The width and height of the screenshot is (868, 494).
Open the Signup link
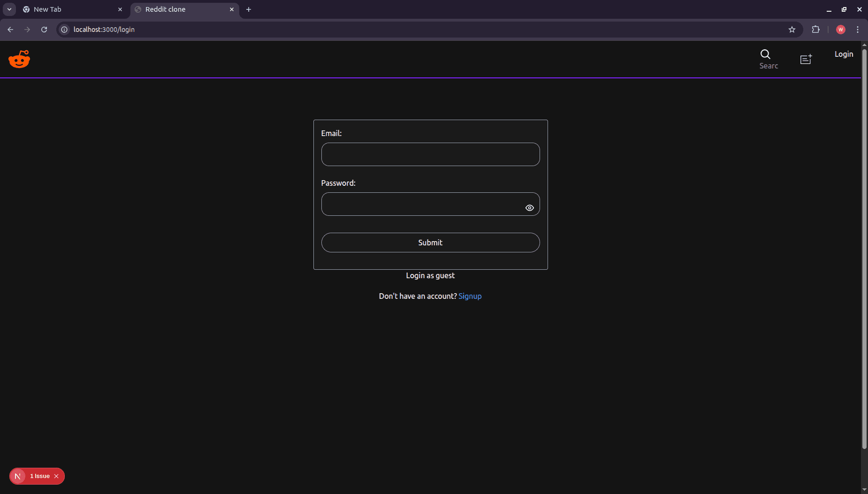click(x=470, y=296)
